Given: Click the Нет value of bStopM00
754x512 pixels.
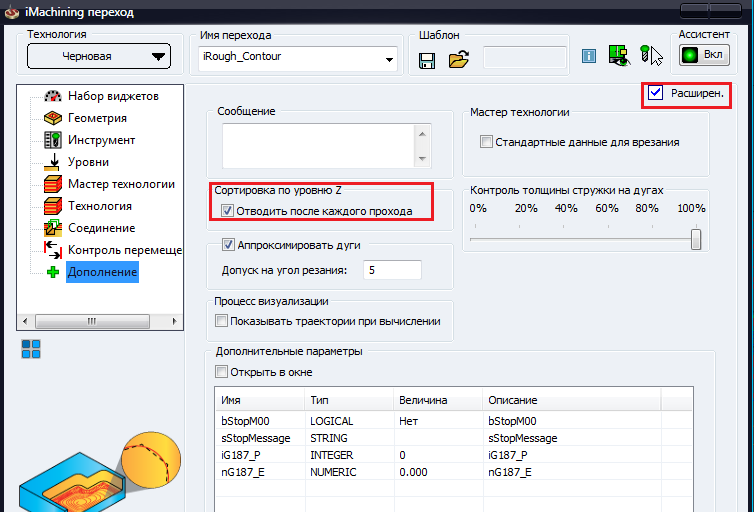Looking at the screenshot, I should coord(438,421).
